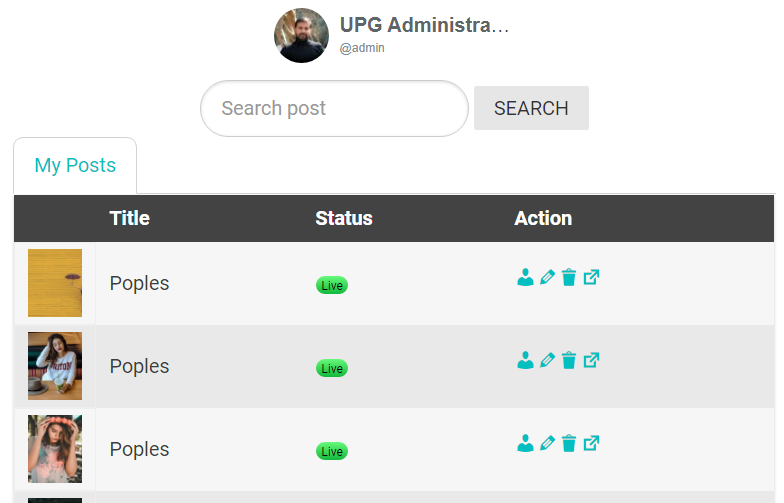Open the thumbnail of woman in white sweatshirt
This screenshot has height=503, width=784.
tap(55, 366)
